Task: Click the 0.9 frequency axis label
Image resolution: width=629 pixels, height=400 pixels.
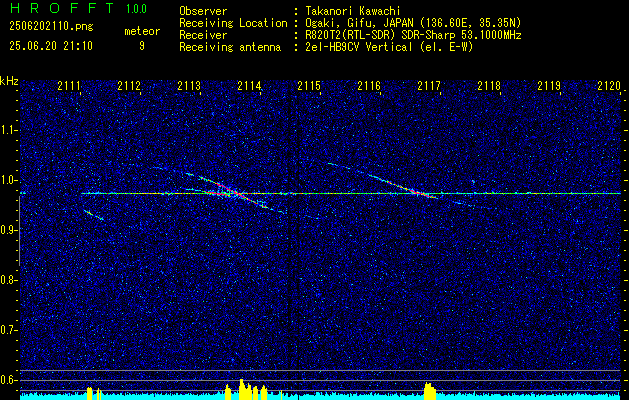Action: (x=7, y=230)
